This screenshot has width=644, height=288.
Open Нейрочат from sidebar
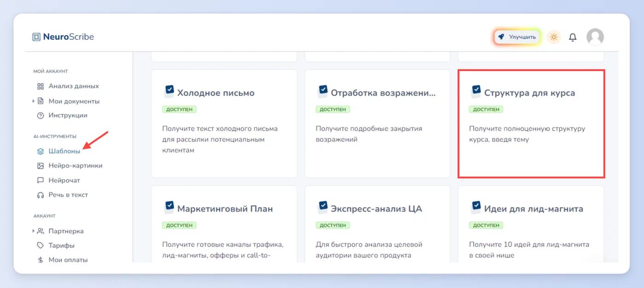[x=64, y=180]
